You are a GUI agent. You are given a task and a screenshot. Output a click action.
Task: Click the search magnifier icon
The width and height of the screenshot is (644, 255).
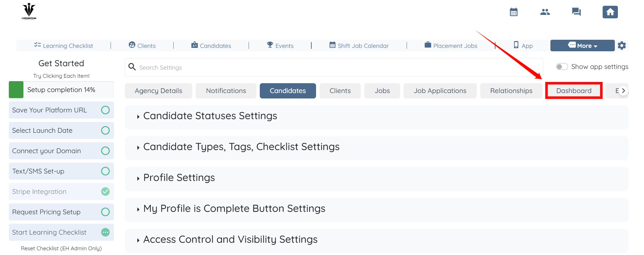[132, 67]
